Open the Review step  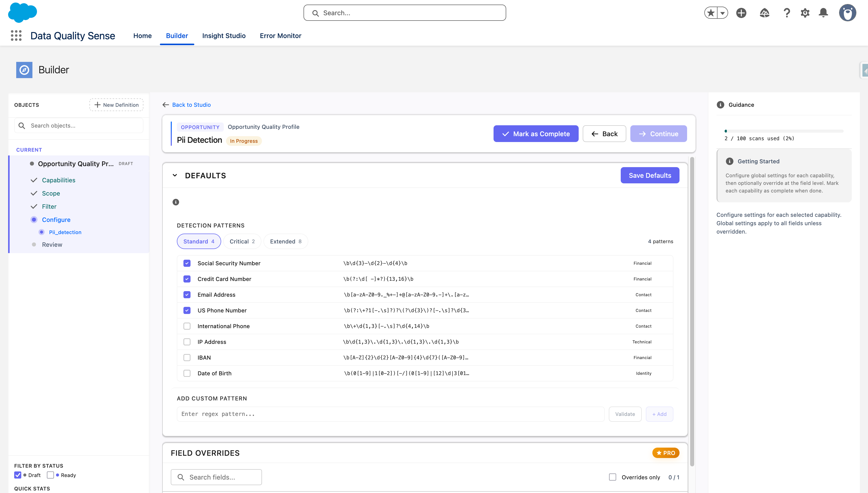coord(52,244)
